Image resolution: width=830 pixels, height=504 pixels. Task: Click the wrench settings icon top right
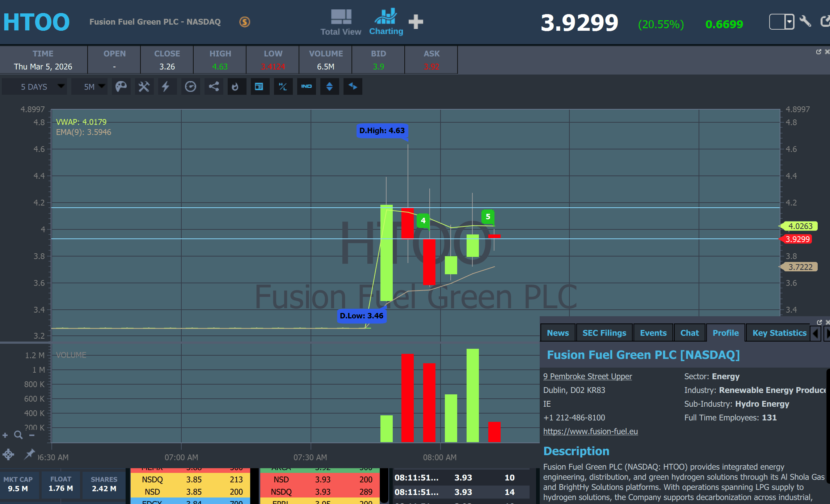805,21
